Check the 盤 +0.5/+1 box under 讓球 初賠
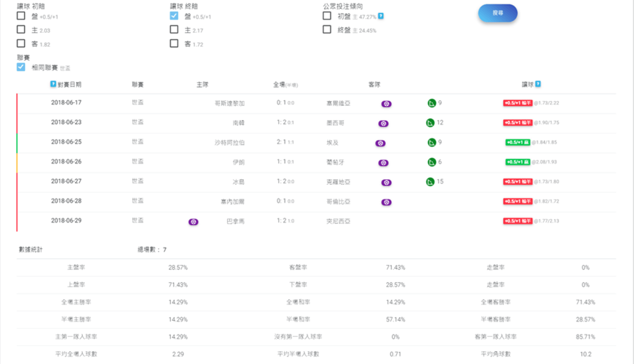The height and width of the screenshot is (364, 634). (x=21, y=16)
